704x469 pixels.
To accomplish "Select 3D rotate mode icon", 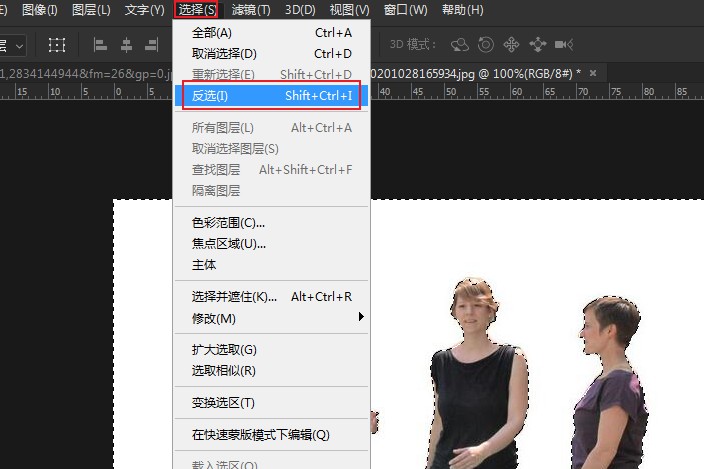I will (x=460, y=45).
